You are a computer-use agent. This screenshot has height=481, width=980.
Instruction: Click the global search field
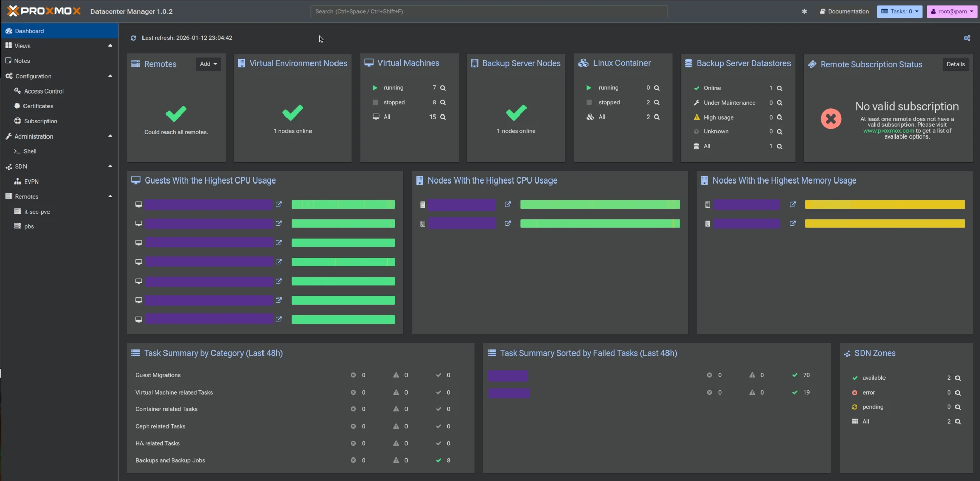point(489,11)
